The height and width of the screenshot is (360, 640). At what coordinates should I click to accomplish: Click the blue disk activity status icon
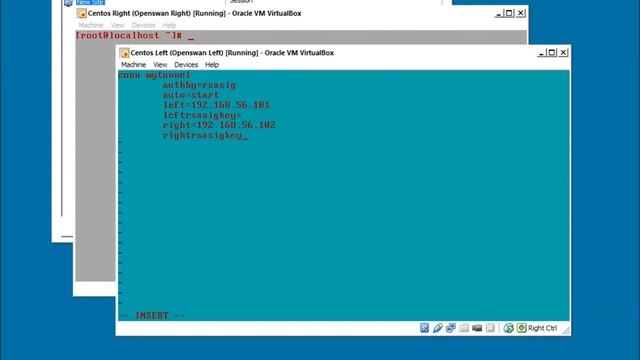424,328
